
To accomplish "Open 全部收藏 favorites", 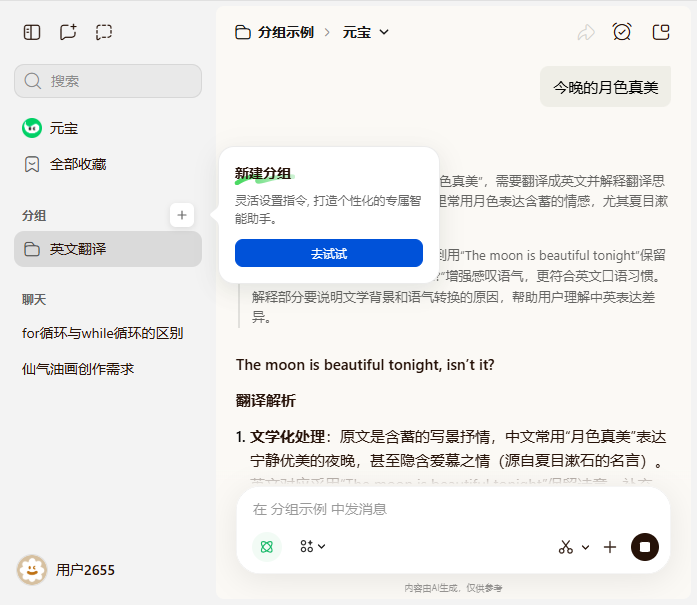I will pyautogui.click(x=108, y=164).
